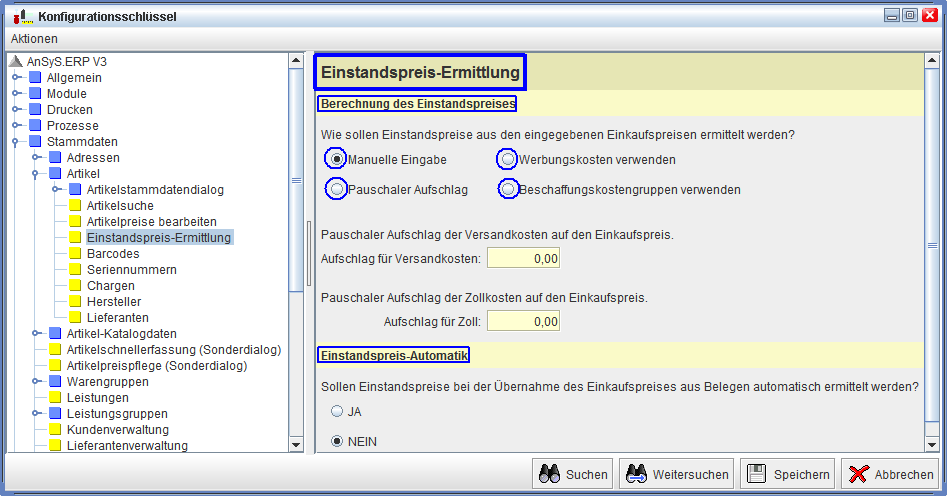
Task: Click the yellow icon next to Barcodes
Action: pos(75,254)
